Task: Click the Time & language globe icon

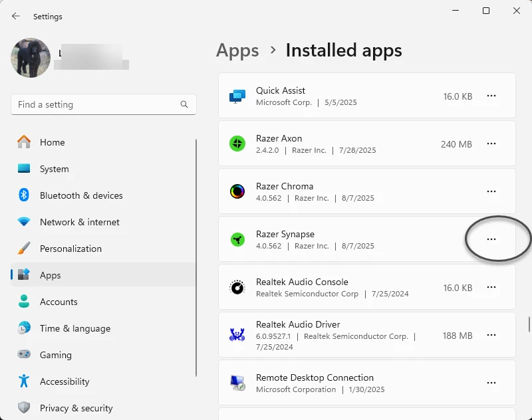Action: point(24,328)
